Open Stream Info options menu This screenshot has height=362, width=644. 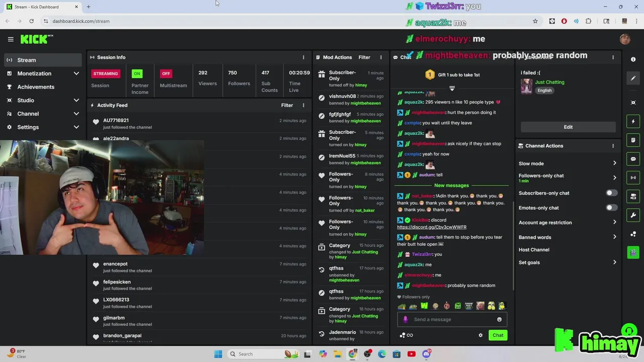pyautogui.click(x=613, y=57)
